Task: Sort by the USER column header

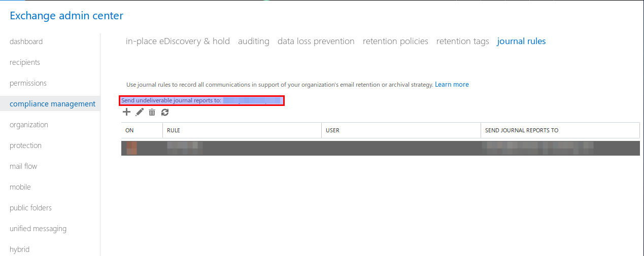Action: click(401, 130)
